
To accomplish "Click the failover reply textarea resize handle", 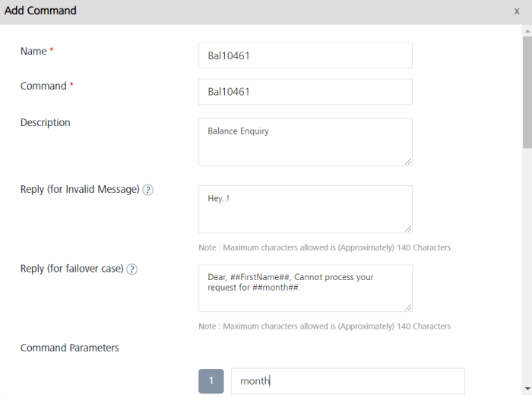I will pos(408,307).
